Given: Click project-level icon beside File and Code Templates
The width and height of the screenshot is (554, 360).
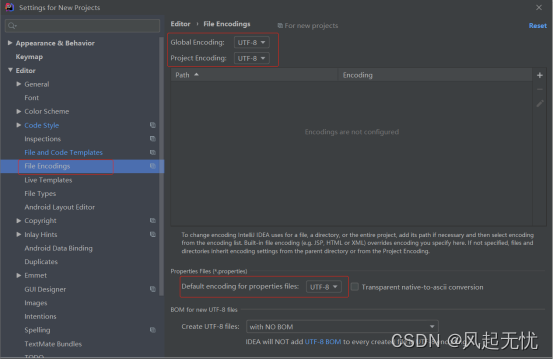Looking at the screenshot, I should click(153, 152).
